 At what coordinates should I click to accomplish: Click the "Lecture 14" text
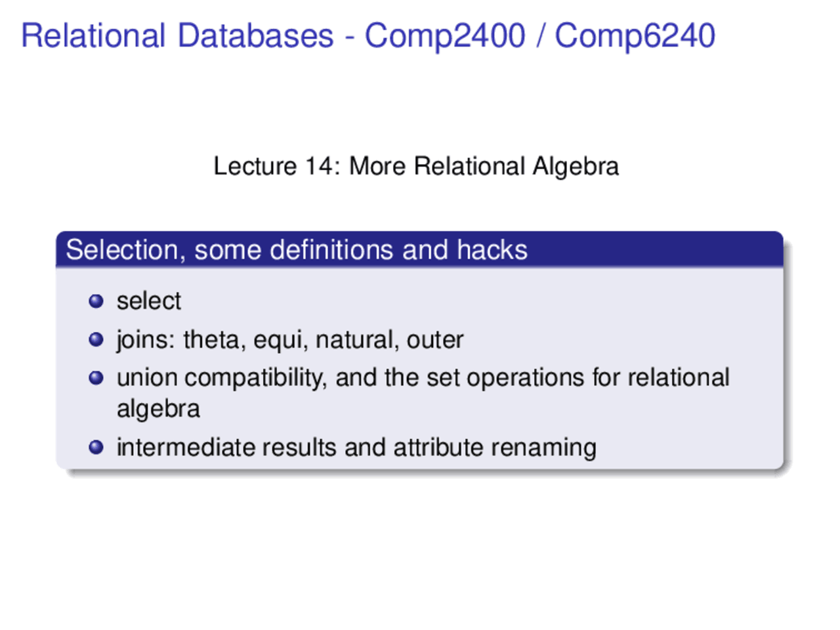point(273,166)
